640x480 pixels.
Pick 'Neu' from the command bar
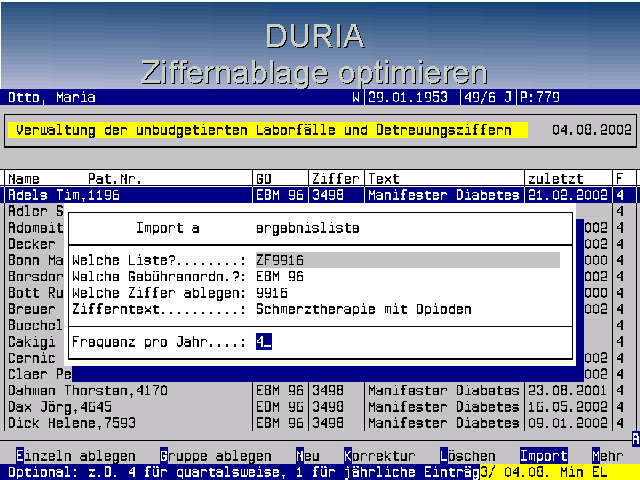point(308,456)
